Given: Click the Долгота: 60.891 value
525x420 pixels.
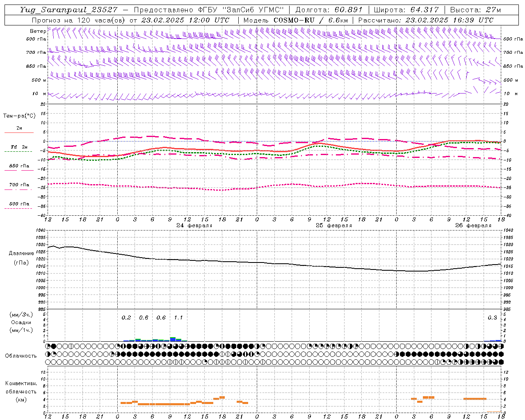Looking at the screenshot, I should tap(329, 10).
